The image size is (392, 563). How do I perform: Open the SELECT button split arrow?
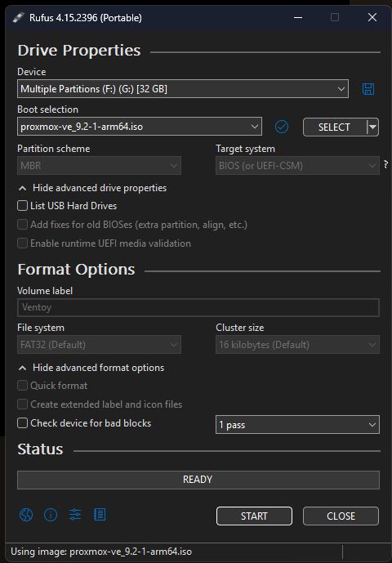point(373,127)
